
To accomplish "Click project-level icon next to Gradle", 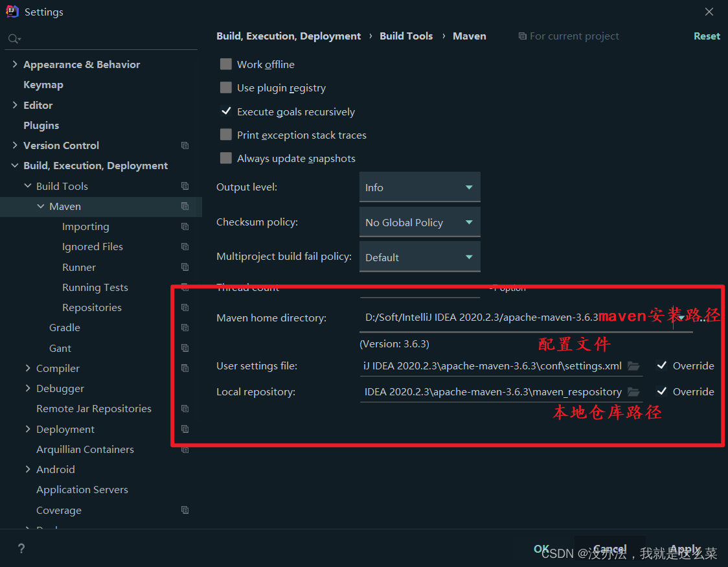I will pos(185,328).
